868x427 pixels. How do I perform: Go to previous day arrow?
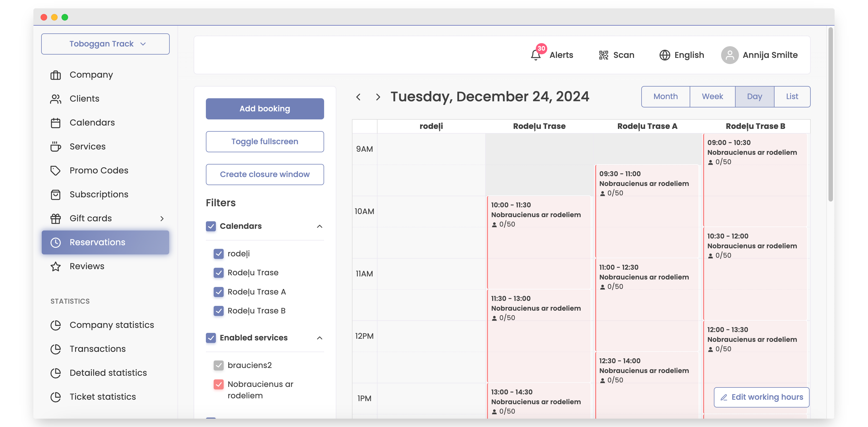tap(359, 97)
